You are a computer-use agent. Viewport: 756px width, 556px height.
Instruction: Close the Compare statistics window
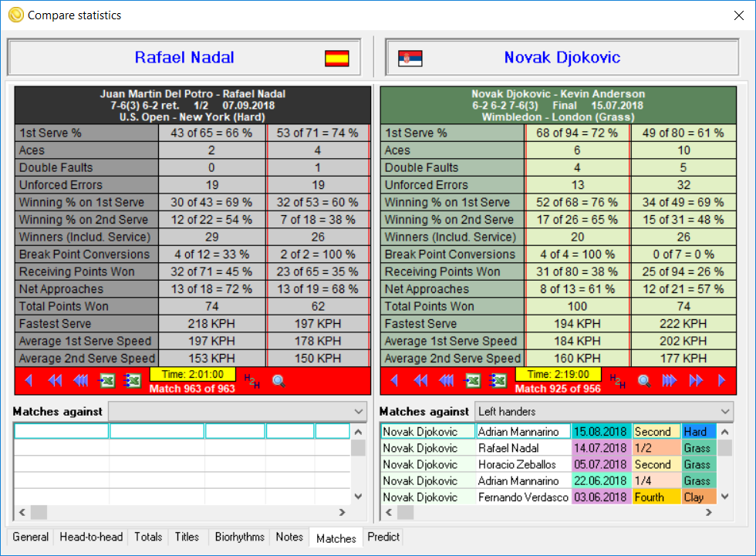coord(739,15)
